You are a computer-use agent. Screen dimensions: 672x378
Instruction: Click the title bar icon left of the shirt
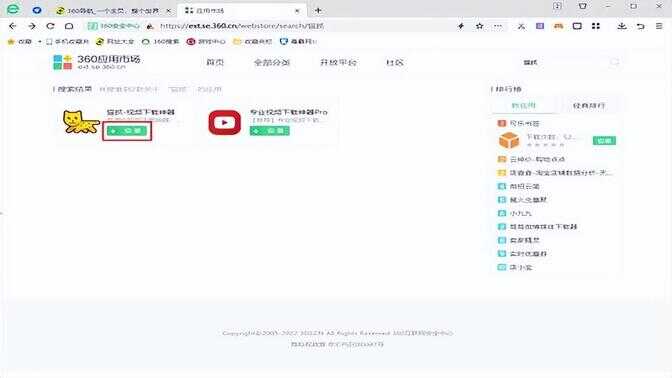[x=557, y=6]
